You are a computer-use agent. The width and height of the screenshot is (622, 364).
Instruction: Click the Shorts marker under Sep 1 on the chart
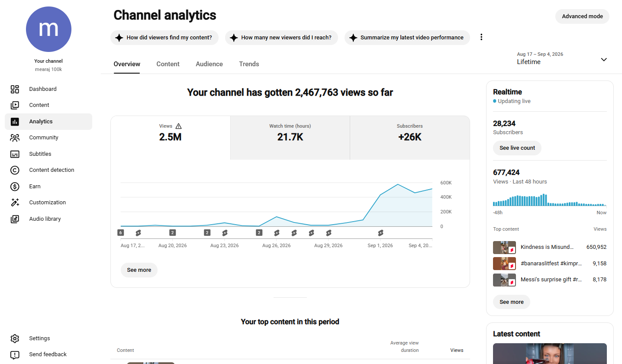380,233
